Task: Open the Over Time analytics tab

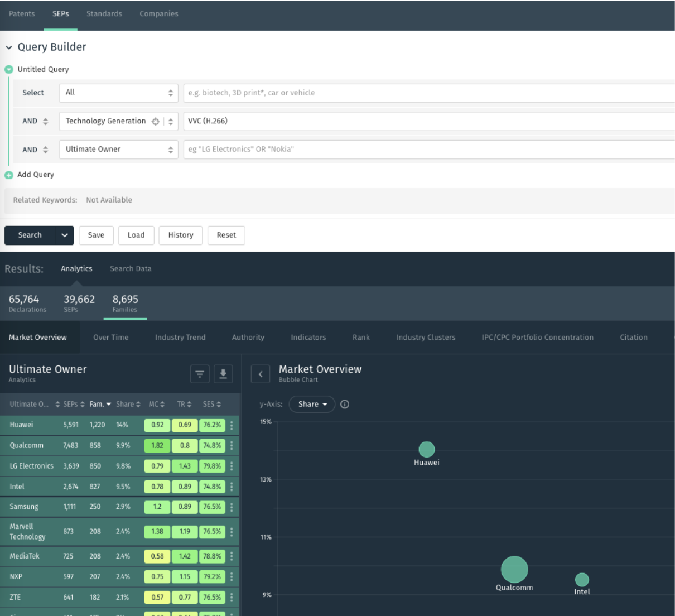Action: click(111, 338)
